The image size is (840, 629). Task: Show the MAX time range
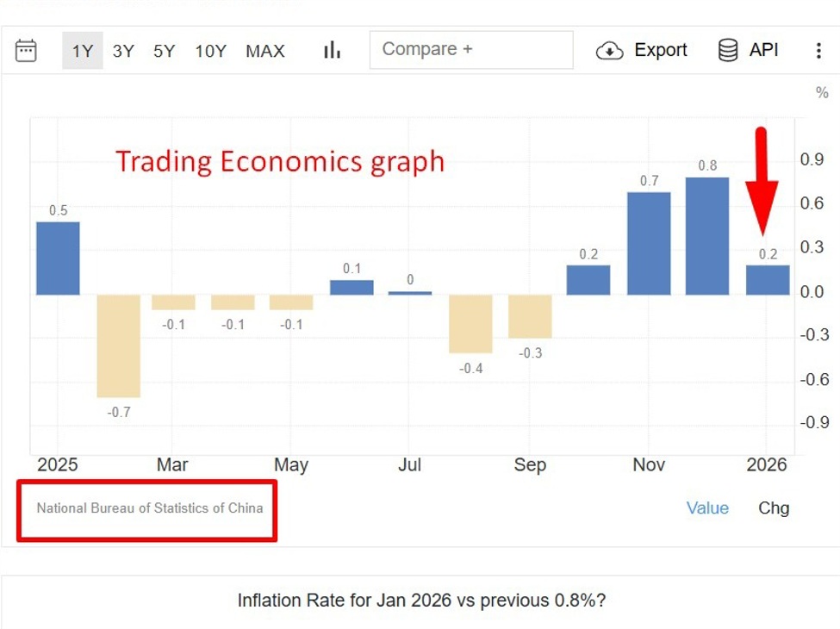coord(264,51)
